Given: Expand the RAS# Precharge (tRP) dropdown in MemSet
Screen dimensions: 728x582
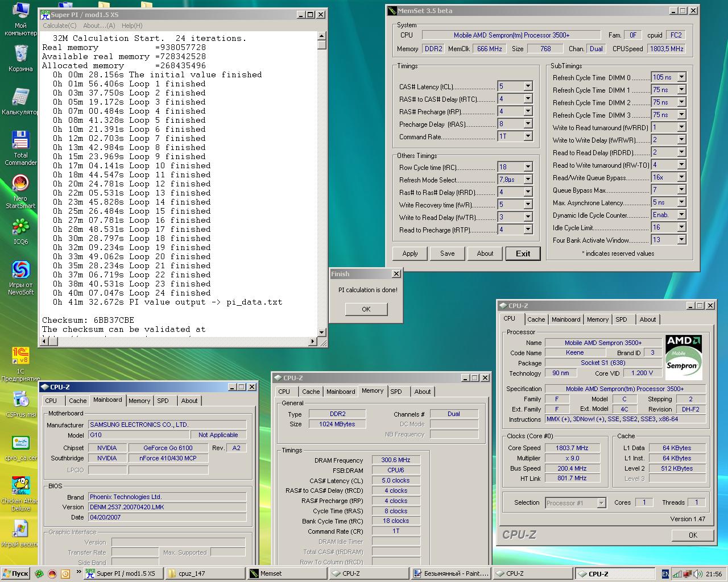Looking at the screenshot, I should click(x=528, y=111).
